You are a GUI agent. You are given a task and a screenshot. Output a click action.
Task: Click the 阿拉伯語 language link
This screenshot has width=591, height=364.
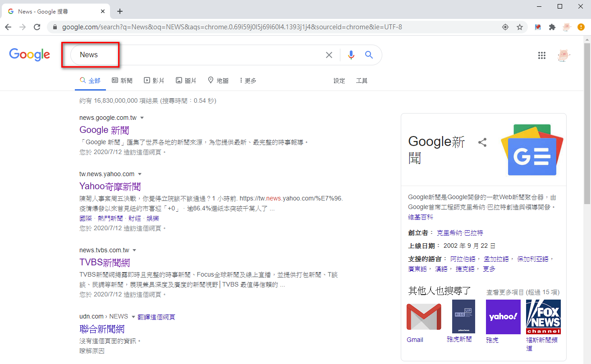463,259
